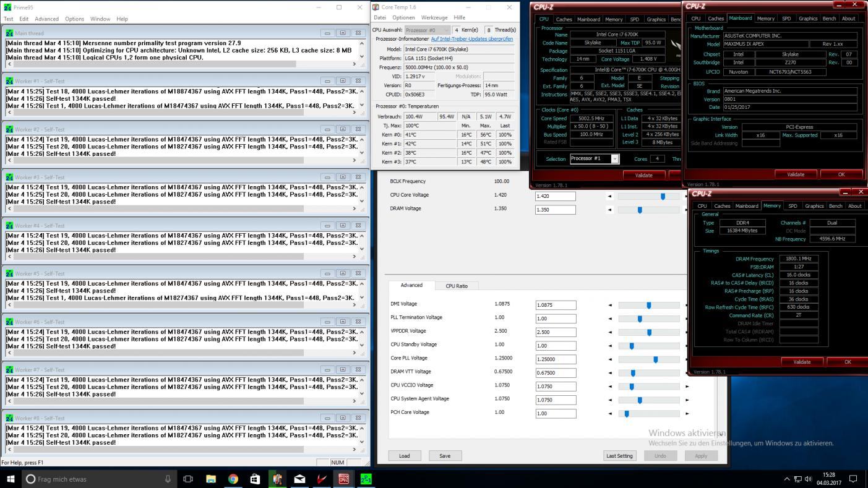Click the Last Setting button
The image size is (868, 488).
(619, 456)
